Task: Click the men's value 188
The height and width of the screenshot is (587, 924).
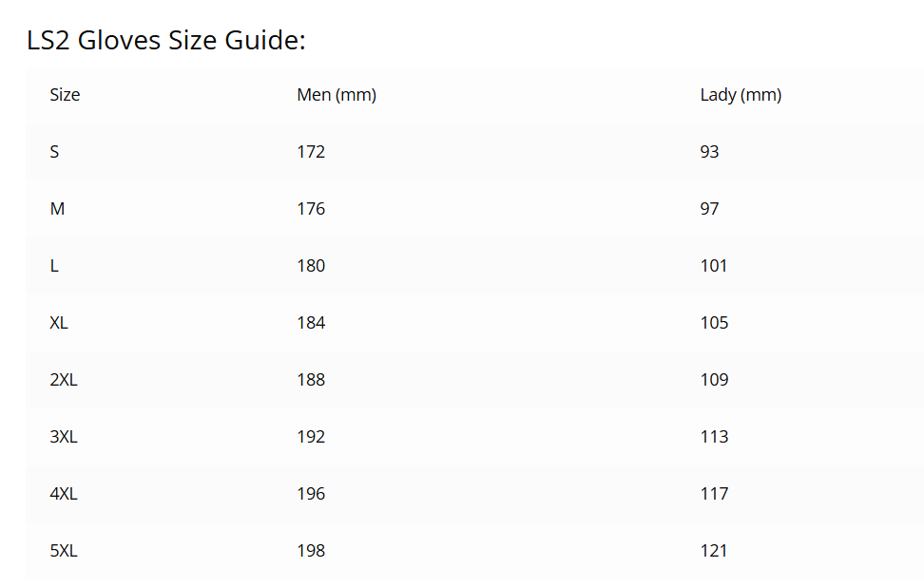Action: [311, 380]
